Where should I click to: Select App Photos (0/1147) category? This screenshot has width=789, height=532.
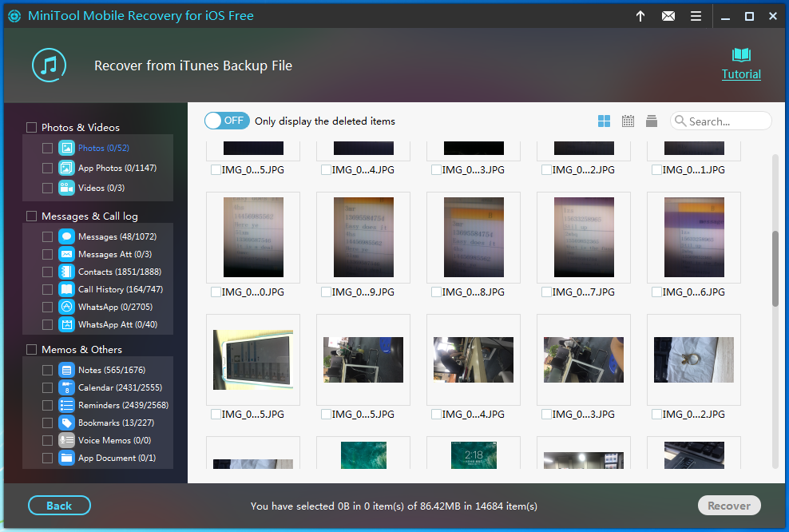pos(117,168)
